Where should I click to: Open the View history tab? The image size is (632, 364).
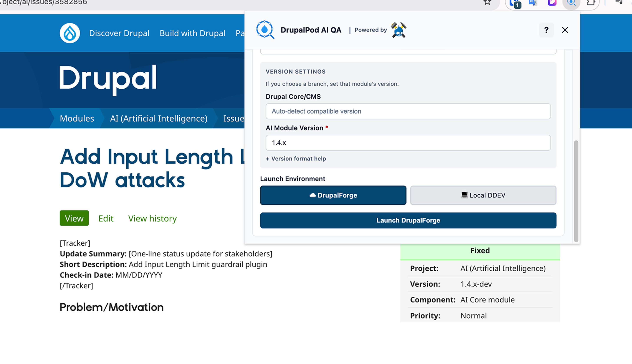click(152, 218)
